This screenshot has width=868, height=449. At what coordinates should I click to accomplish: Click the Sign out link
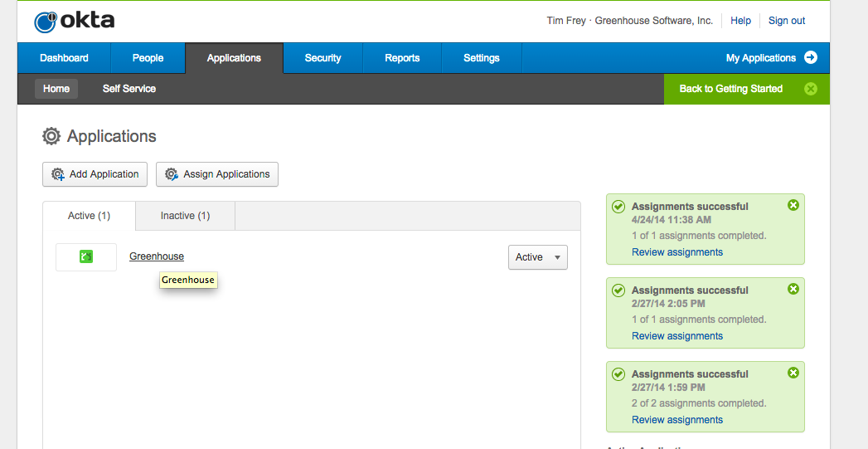click(787, 21)
